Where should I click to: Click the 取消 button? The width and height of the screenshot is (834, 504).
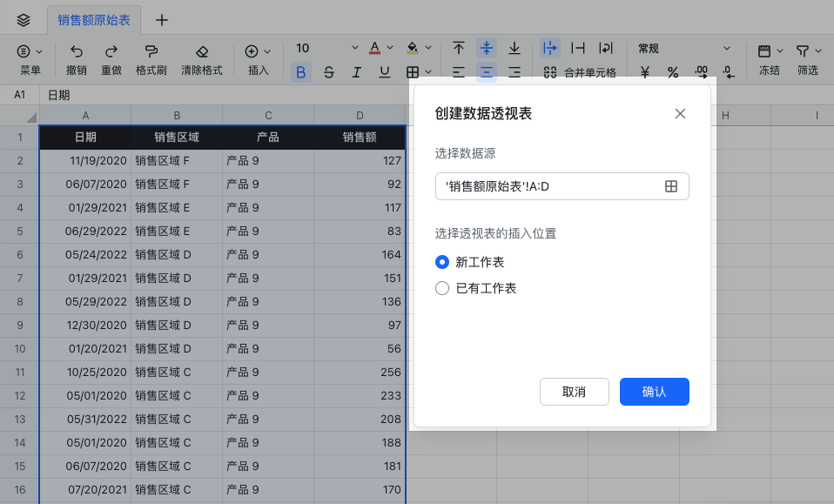pyautogui.click(x=575, y=392)
